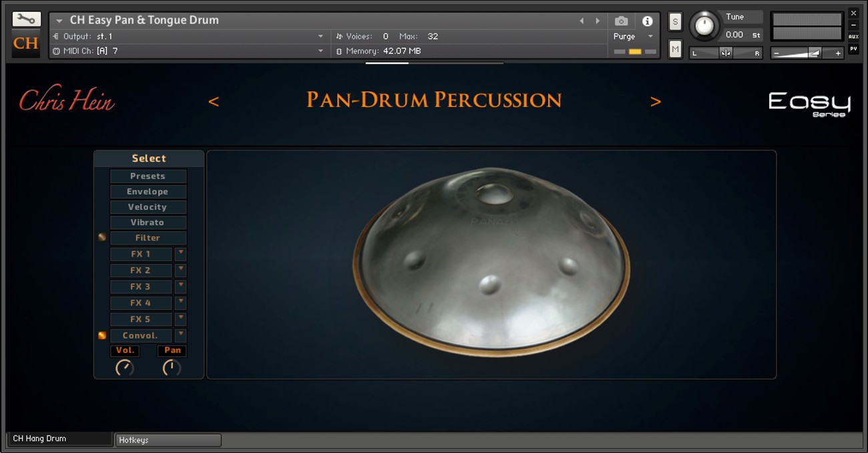Go to next instrument with right arrow in header
Image resolution: width=868 pixels, height=453 pixels.
click(598, 21)
